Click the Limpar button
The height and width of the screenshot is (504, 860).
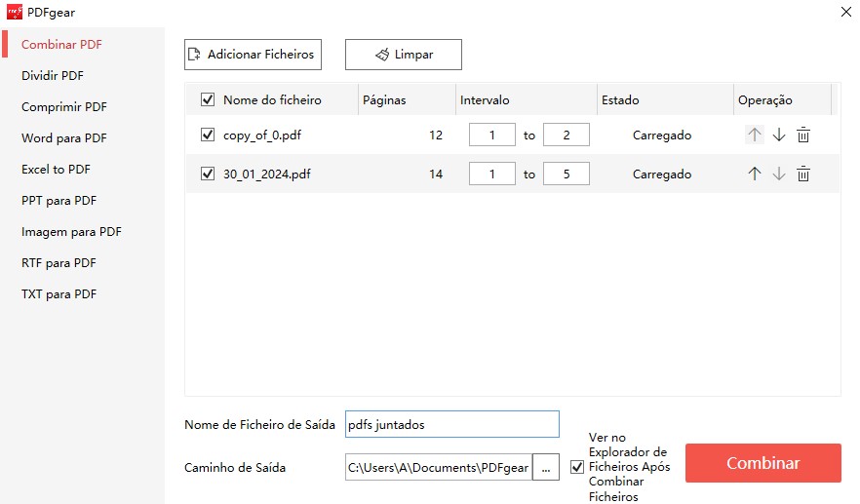403,55
